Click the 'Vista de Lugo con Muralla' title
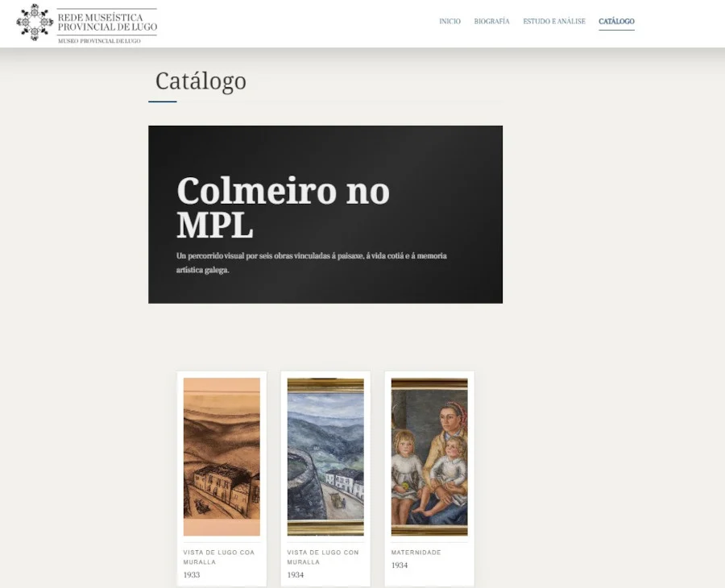The image size is (725, 588). pyautogui.click(x=322, y=557)
